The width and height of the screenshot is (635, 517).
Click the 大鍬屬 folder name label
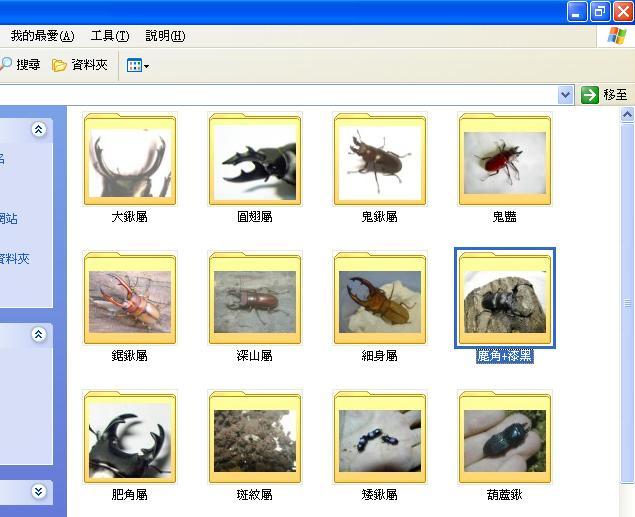coord(130,217)
